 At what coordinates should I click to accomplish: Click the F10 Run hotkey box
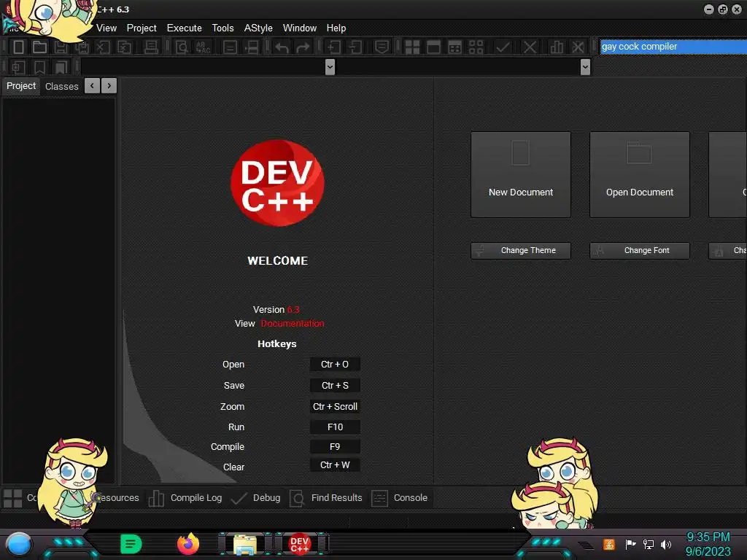tap(335, 427)
